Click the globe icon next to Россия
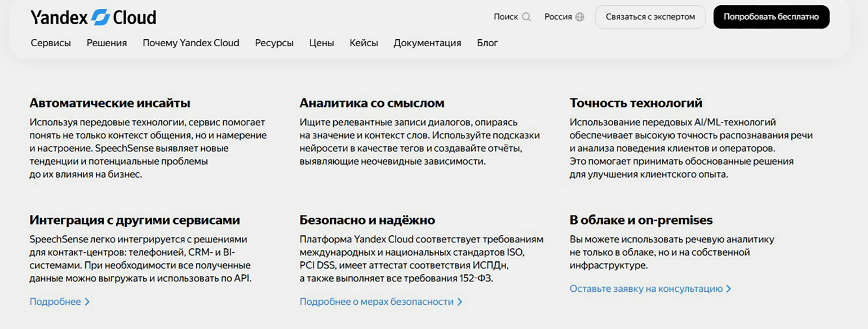This screenshot has width=868, height=329. [580, 17]
